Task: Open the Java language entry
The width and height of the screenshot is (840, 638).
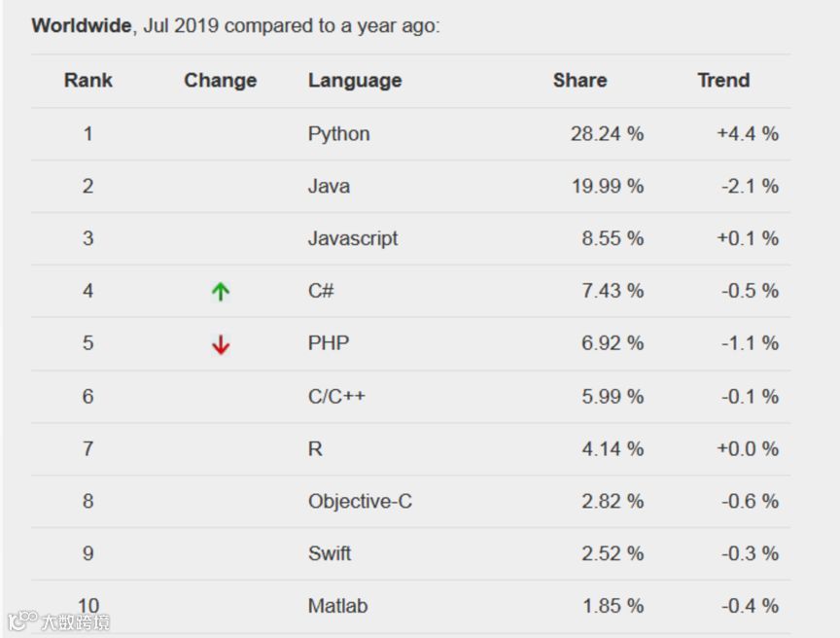Action: pyautogui.click(x=329, y=186)
